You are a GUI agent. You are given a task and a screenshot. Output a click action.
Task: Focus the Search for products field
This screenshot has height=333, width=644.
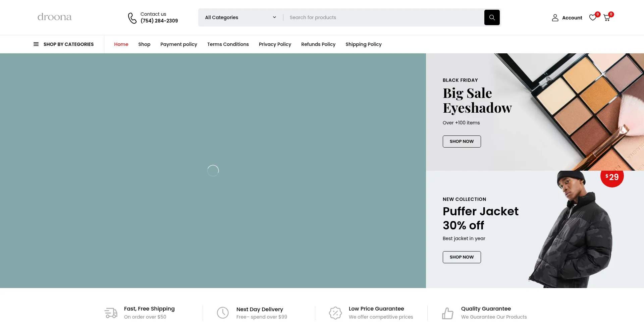coord(382,17)
